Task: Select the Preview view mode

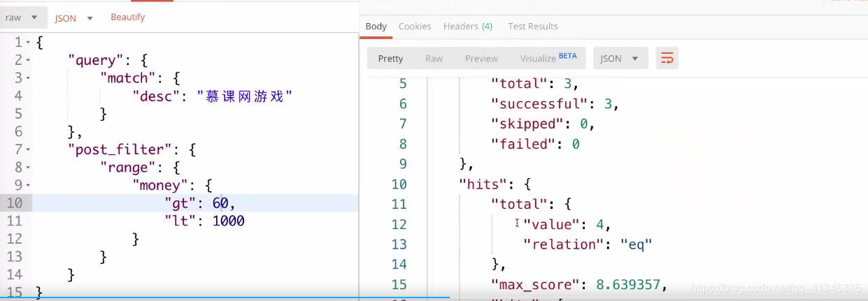Action: (x=482, y=58)
